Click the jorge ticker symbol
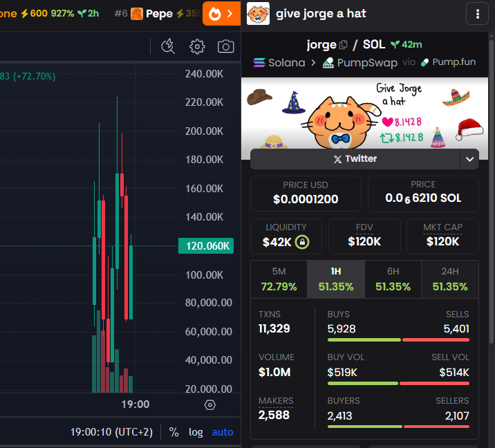This screenshot has width=495, height=448. (321, 45)
